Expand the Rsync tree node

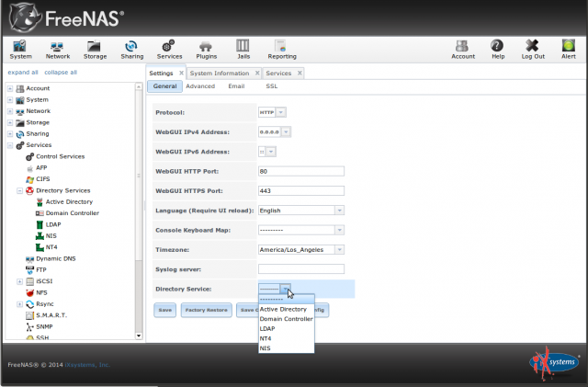[x=20, y=304]
